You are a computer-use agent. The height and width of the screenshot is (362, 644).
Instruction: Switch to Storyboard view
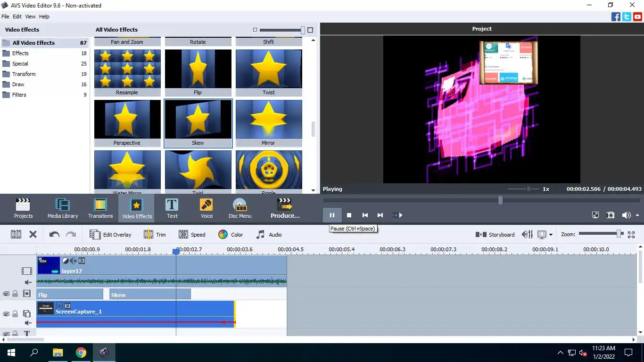click(x=495, y=234)
